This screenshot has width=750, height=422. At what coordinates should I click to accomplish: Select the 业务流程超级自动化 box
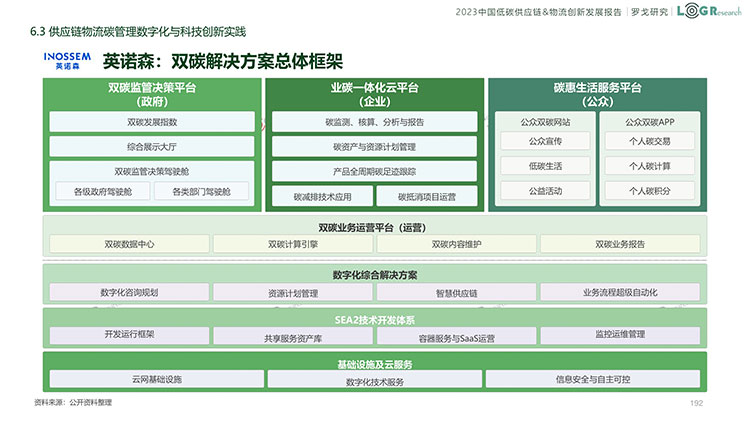(620, 292)
